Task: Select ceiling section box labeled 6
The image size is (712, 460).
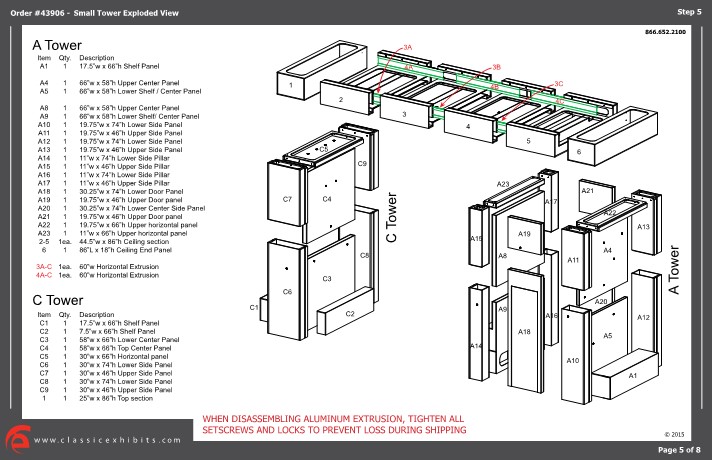Action: (578, 151)
